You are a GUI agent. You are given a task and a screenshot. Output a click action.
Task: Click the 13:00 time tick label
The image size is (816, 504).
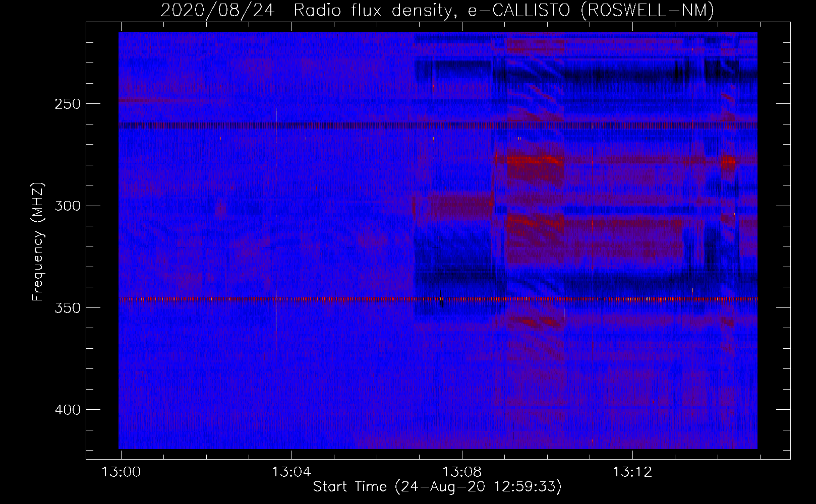click(121, 472)
